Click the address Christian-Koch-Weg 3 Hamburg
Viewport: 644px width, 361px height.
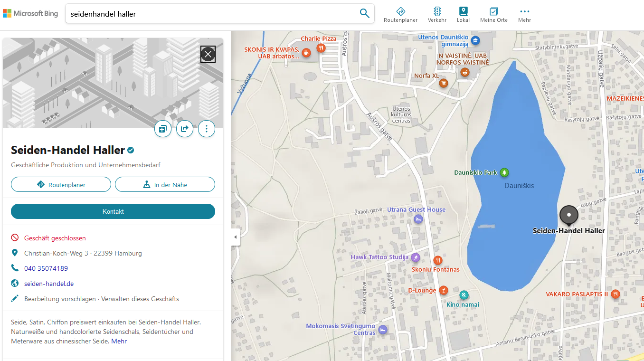[x=83, y=253]
